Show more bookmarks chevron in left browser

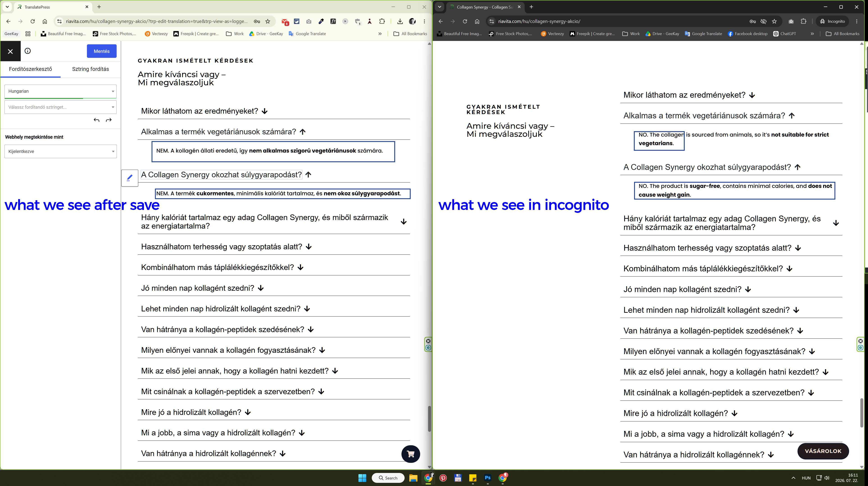[x=380, y=34]
